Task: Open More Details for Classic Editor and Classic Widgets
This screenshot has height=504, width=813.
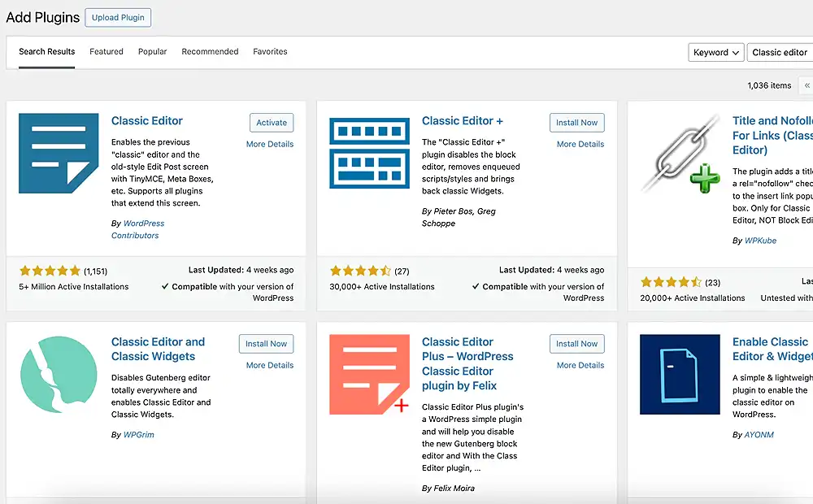Action: point(270,365)
